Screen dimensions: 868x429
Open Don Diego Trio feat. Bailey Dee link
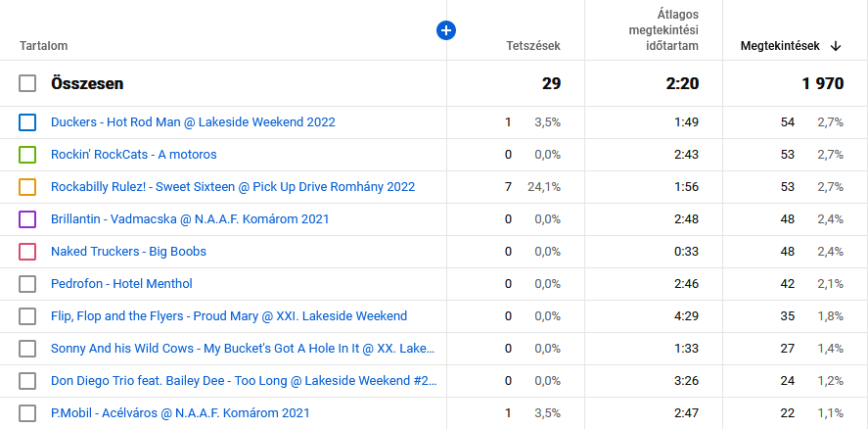pyautogui.click(x=244, y=381)
